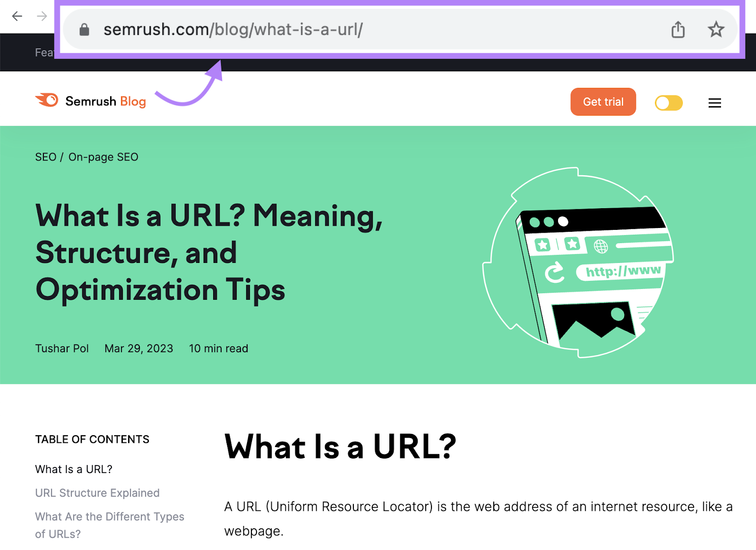The image size is (756, 550).
Task: Select "What Is a URL?" in table of contents
Action: [x=74, y=469]
